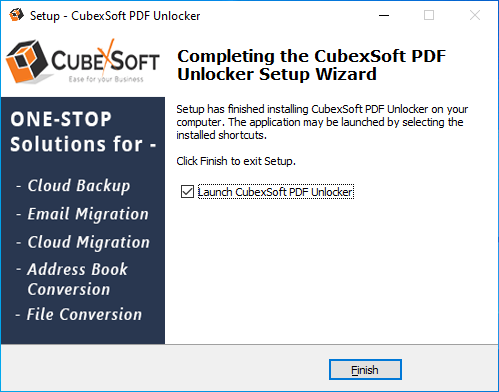Click the 'Click Finish to exit Setup' text

tap(236, 161)
